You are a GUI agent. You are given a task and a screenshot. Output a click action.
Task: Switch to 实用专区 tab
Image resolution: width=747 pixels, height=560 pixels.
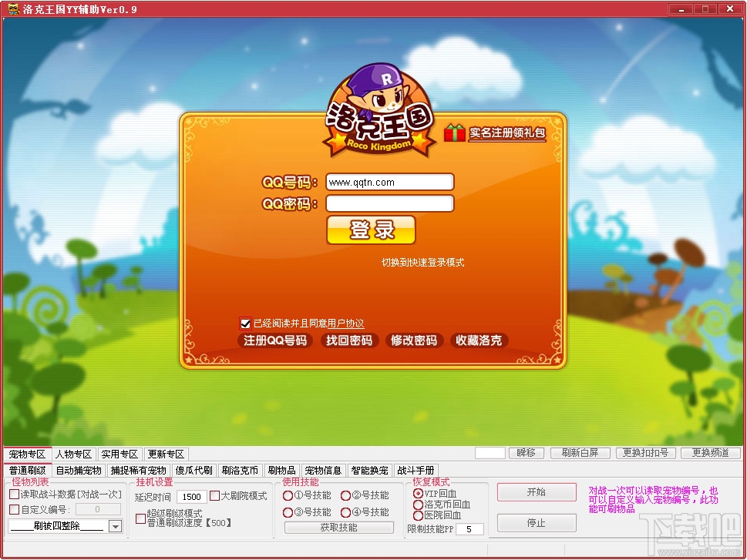click(119, 454)
